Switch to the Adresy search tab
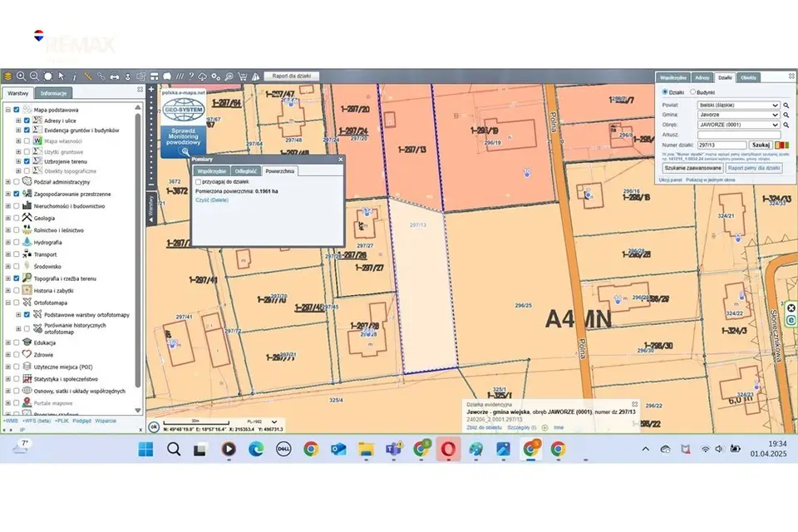Screen dimensions: 798x532 click(702, 78)
